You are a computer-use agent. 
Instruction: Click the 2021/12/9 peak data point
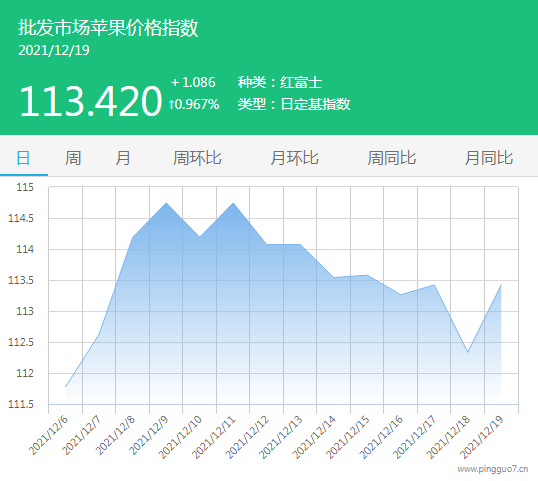[166, 203]
